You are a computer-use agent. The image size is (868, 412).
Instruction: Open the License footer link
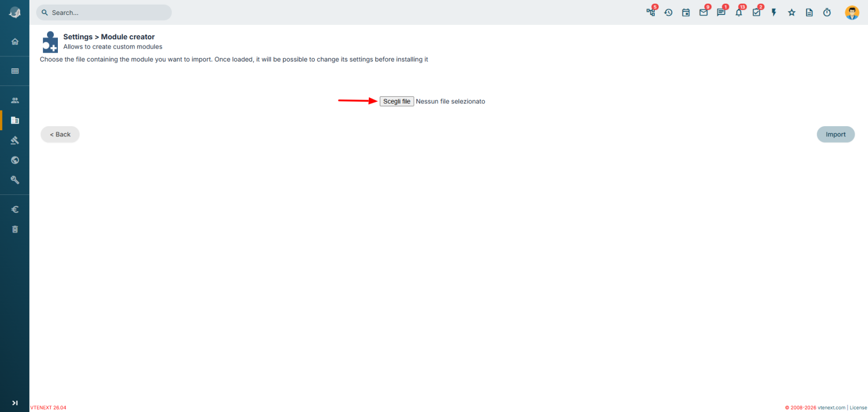(x=858, y=407)
